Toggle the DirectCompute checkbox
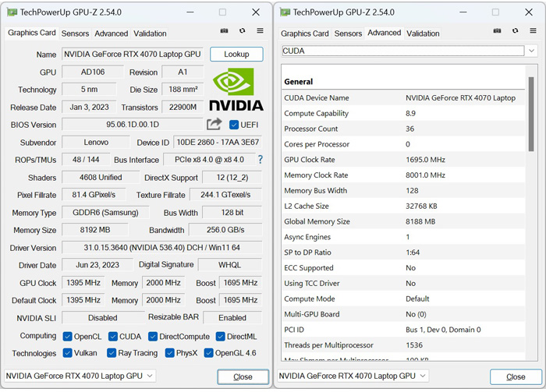This screenshot has height=392, width=546. tap(153, 337)
